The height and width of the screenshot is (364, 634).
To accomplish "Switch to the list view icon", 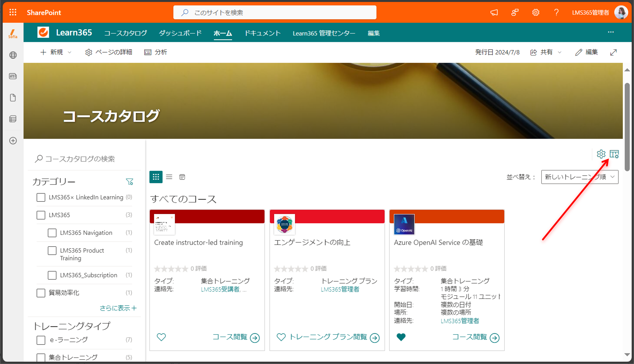I will pyautogui.click(x=169, y=177).
